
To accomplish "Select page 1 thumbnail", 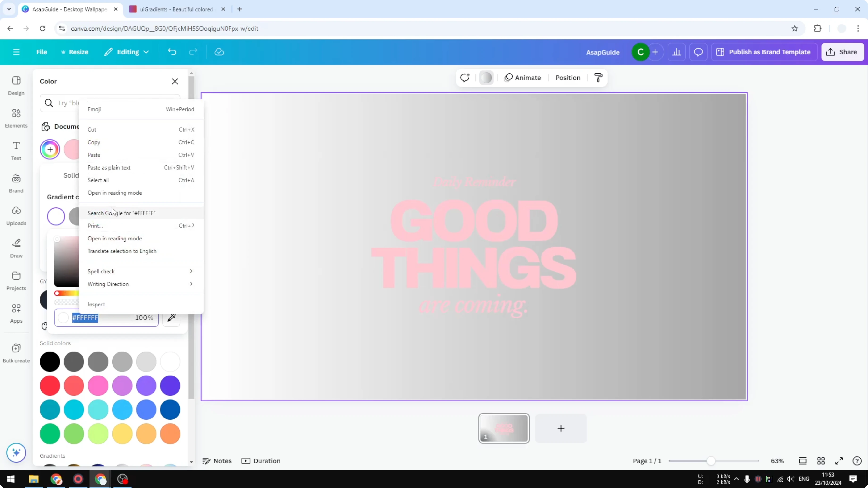I will [x=504, y=428].
